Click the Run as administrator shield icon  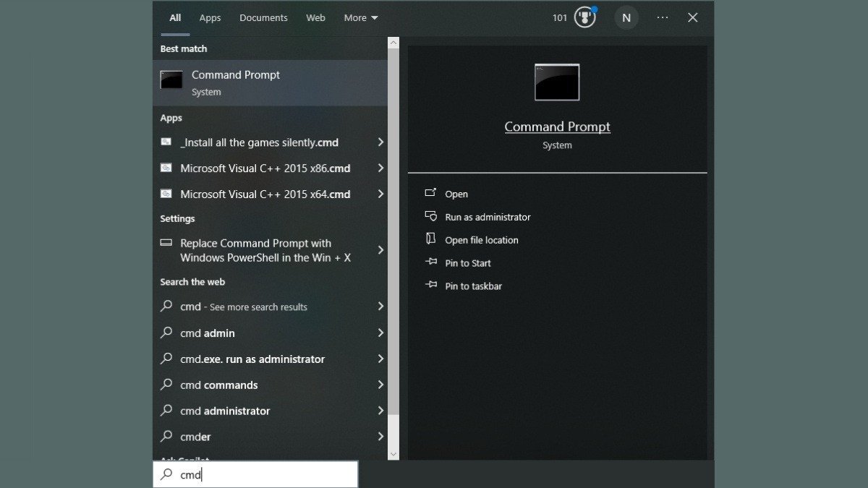[x=430, y=216]
